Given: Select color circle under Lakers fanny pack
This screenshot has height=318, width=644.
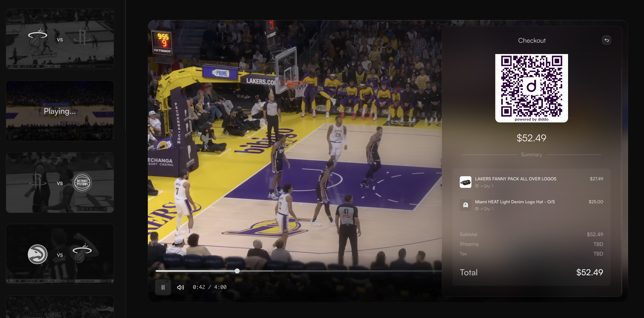Looking at the screenshot, I should click(477, 186).
